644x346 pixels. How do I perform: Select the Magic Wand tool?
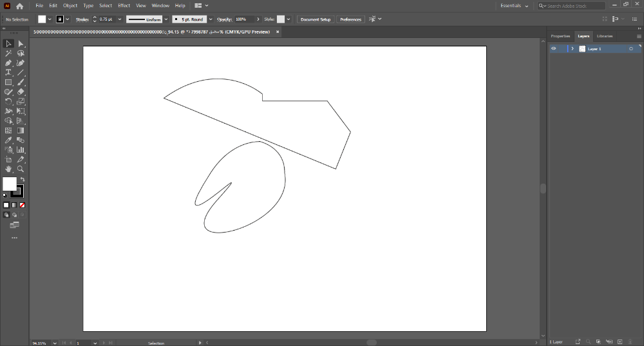(8, 53)
